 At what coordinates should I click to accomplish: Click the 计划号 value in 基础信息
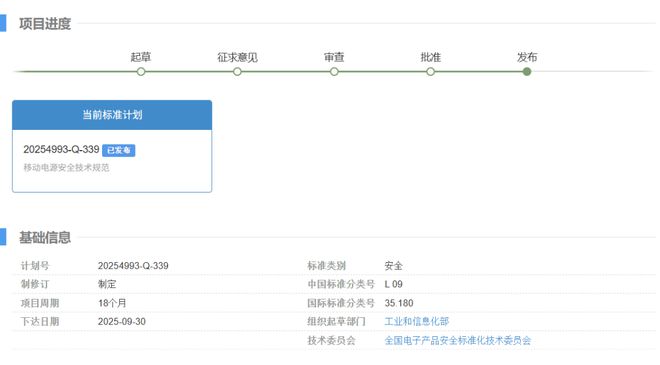(x=133, y=266)
